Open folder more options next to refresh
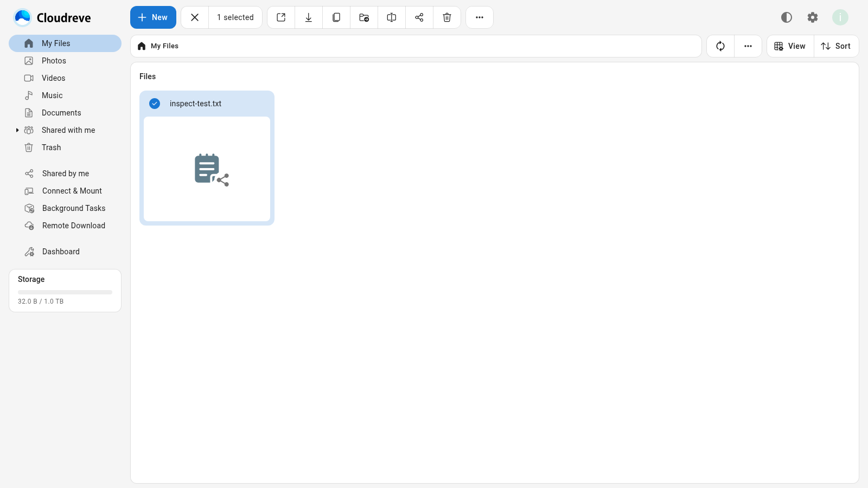Image resolution: width=868 pixels, height=488 pixels. 748,46
